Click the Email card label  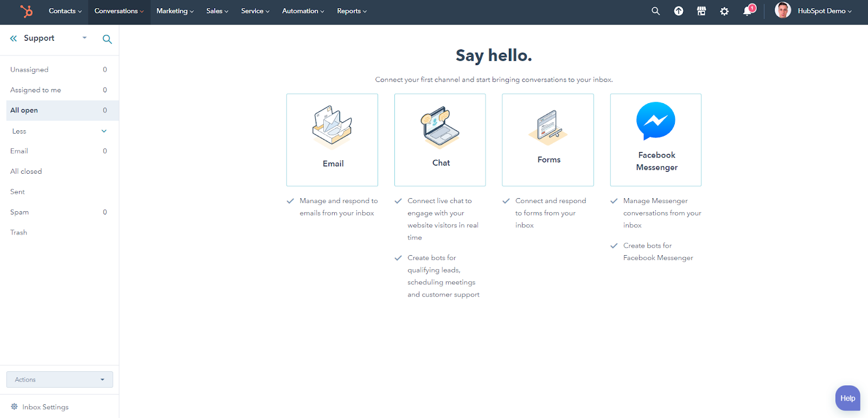tap(333, 163)
